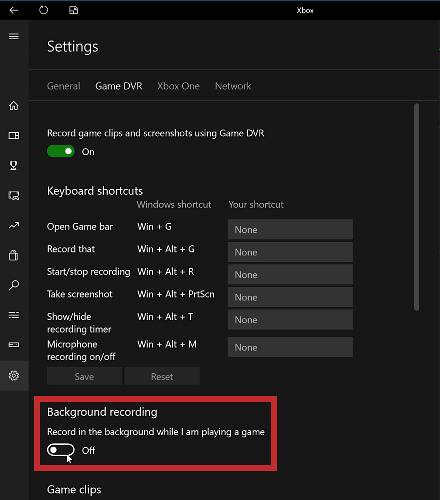
Task: Switch to the Xbox One tab
Action: (x=178, y=86)
